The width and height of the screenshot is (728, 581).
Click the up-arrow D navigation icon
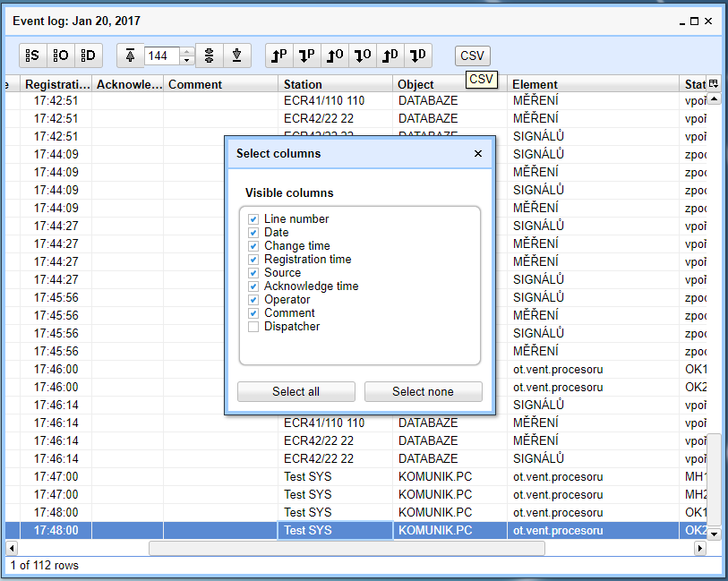390,56
